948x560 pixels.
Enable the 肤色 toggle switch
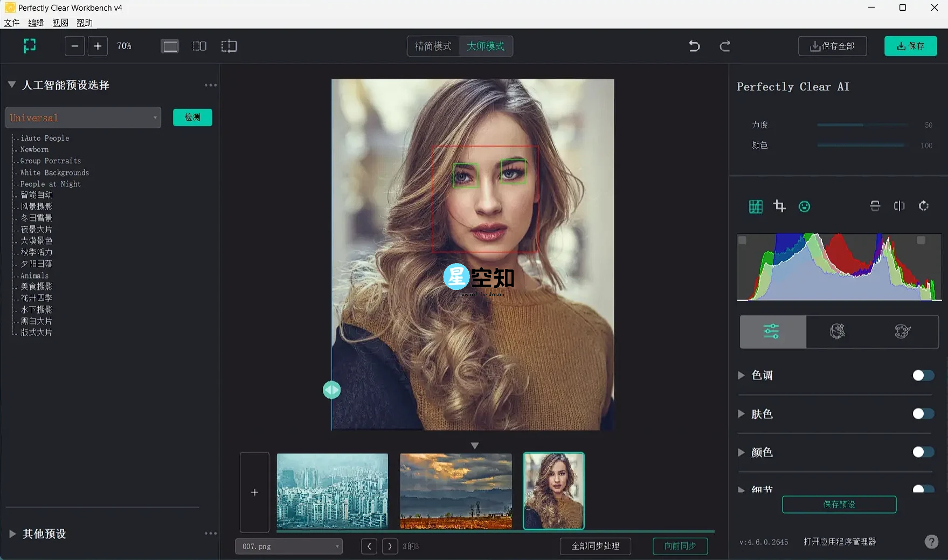coord(923,414)
